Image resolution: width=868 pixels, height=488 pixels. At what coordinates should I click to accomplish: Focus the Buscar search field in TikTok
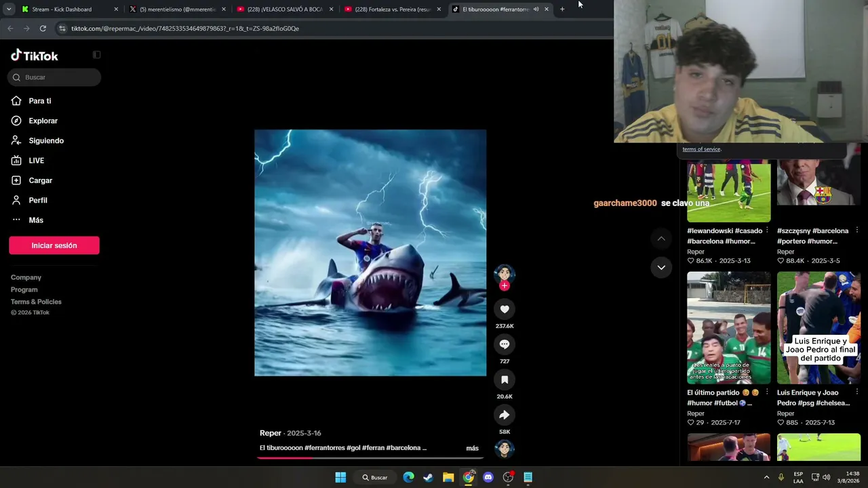[x=54, y=77]
